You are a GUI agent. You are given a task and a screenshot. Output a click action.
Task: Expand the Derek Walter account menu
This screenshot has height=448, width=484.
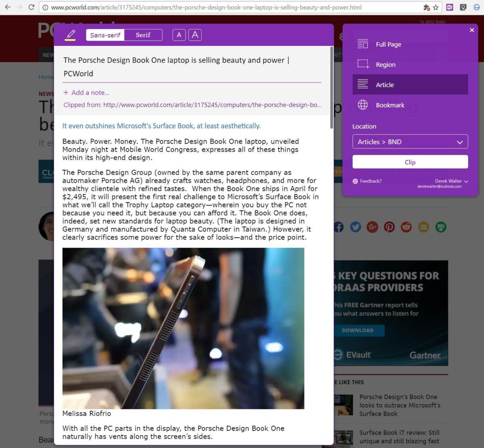(451, 181)
